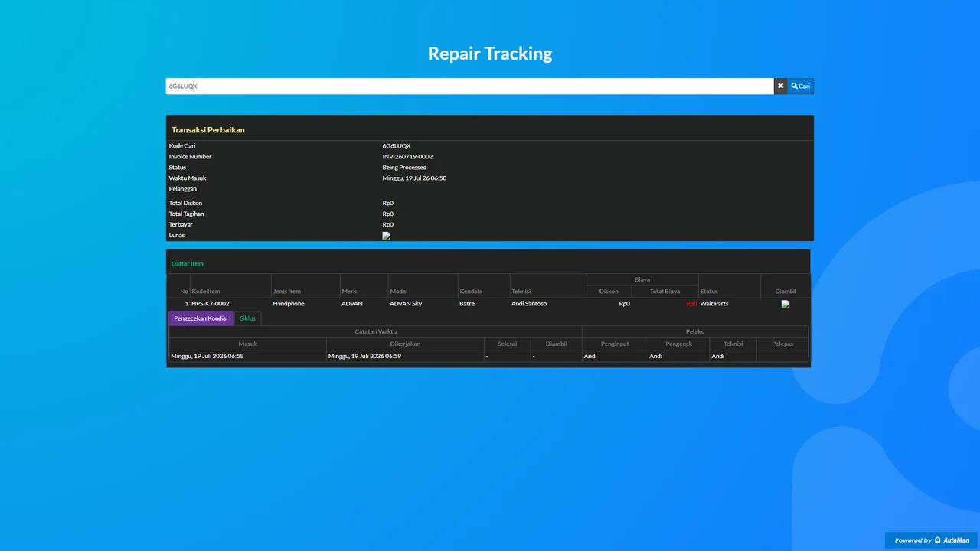Click the Pelepas column header

point(782,344)
